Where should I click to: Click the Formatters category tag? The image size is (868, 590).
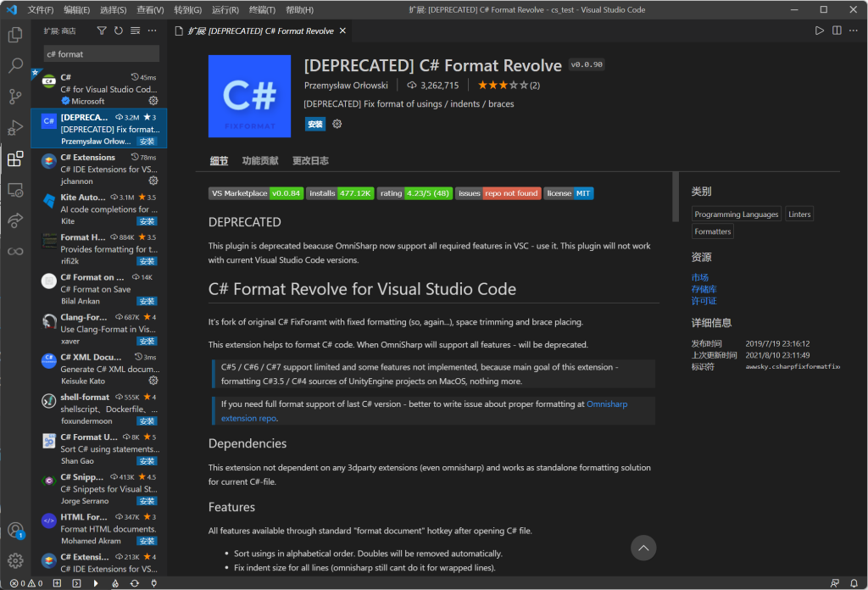click(x=712, y=231)
